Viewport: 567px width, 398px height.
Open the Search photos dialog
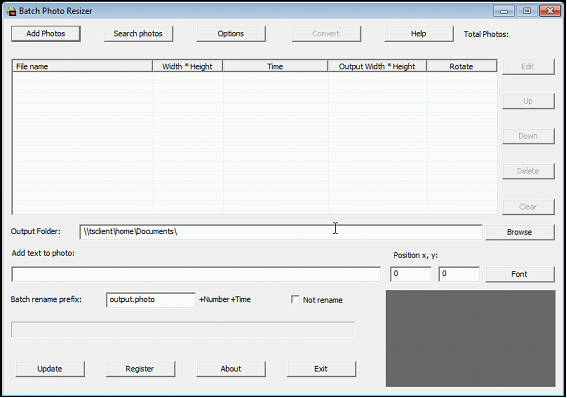(x=138, y=34)
